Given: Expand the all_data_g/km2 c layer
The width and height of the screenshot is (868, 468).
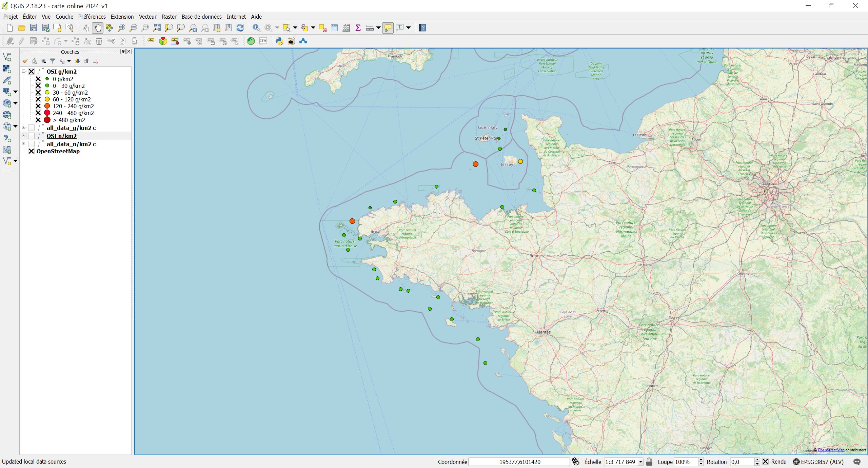Looking at the screenshot, I should 24,128.
